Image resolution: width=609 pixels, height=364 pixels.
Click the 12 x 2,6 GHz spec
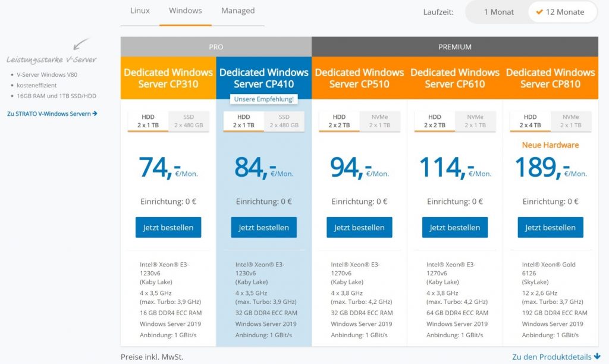[539, 293]
